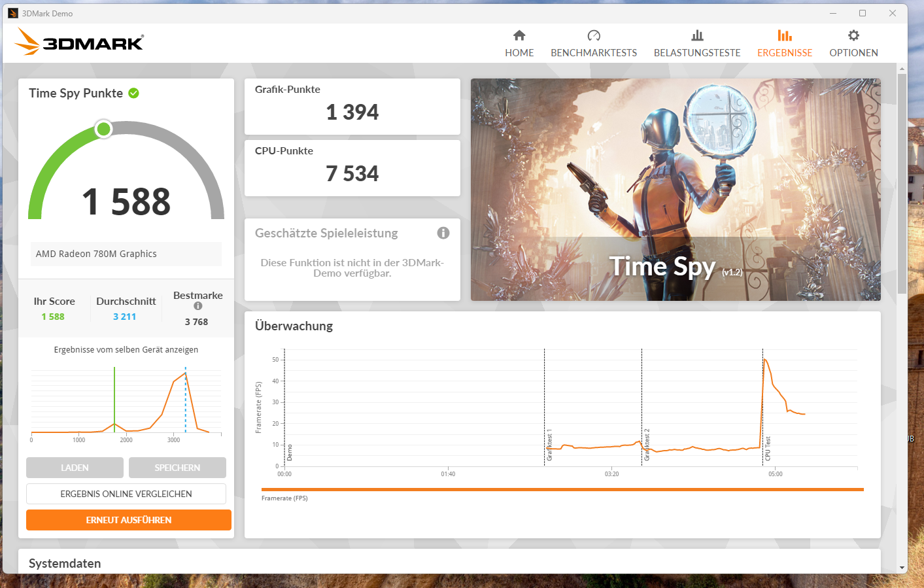Click the Home house icon

(519, 35)
